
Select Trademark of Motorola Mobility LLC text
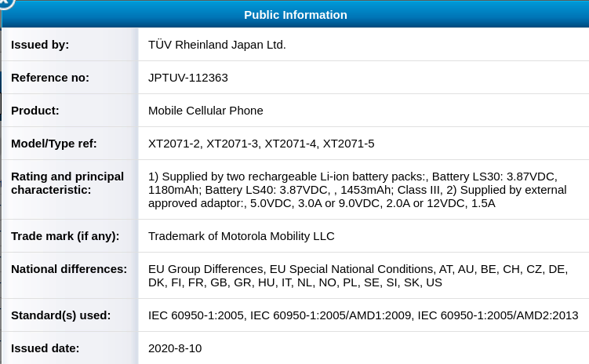click(x=241, y=236)
